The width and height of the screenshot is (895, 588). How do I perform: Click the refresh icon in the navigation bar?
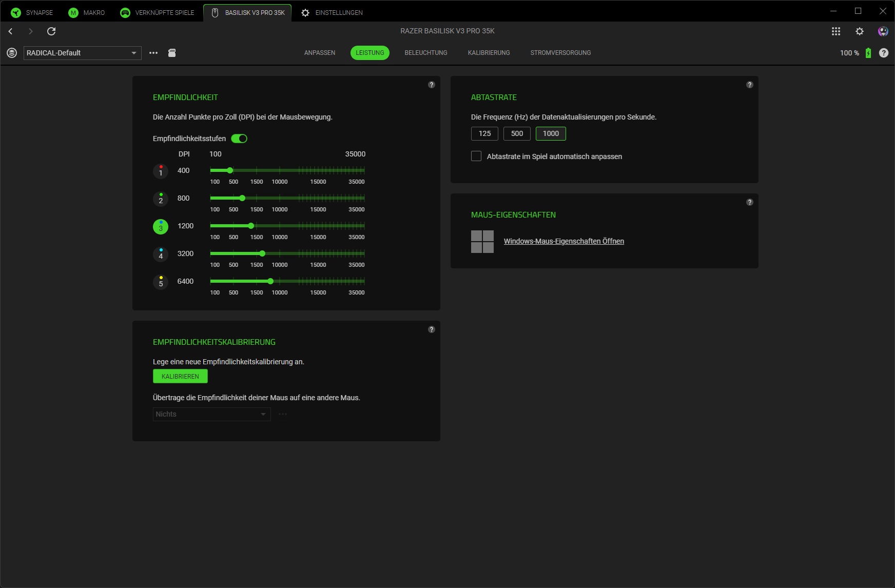51,31
